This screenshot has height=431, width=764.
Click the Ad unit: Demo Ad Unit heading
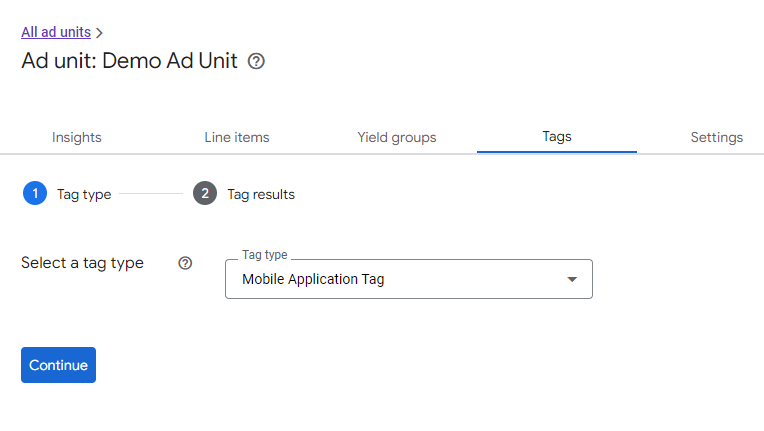point(130,61)
